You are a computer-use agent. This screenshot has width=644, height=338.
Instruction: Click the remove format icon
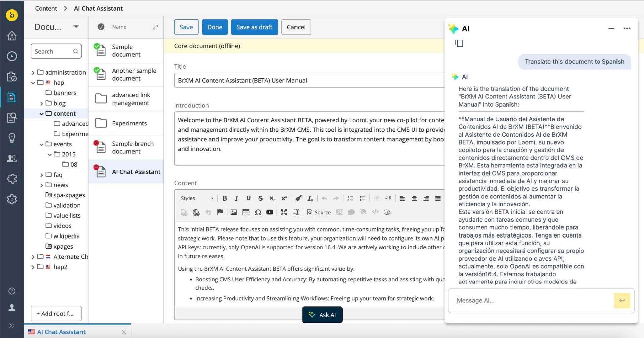pyautogui.click(x=310, y=198)
